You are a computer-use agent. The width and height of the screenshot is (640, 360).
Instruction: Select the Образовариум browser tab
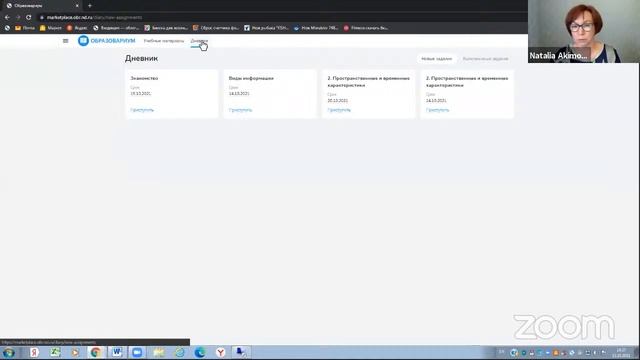coord(42,6)
